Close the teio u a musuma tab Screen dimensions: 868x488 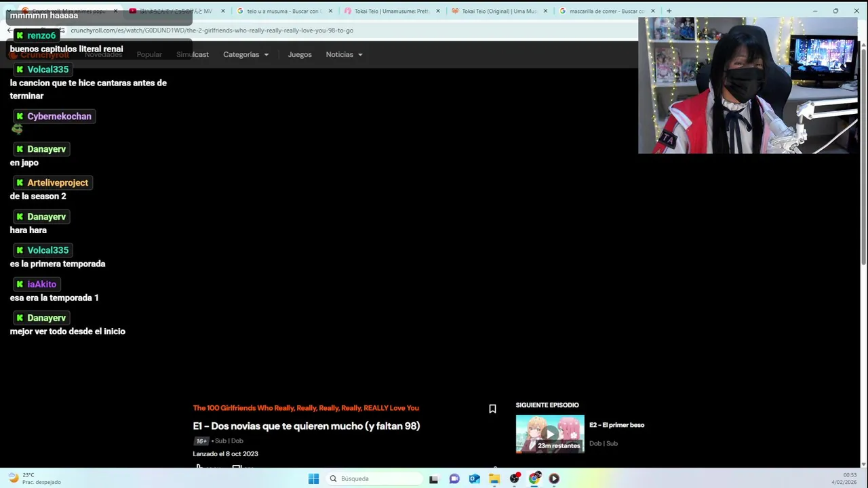click(x=330, y=11)
